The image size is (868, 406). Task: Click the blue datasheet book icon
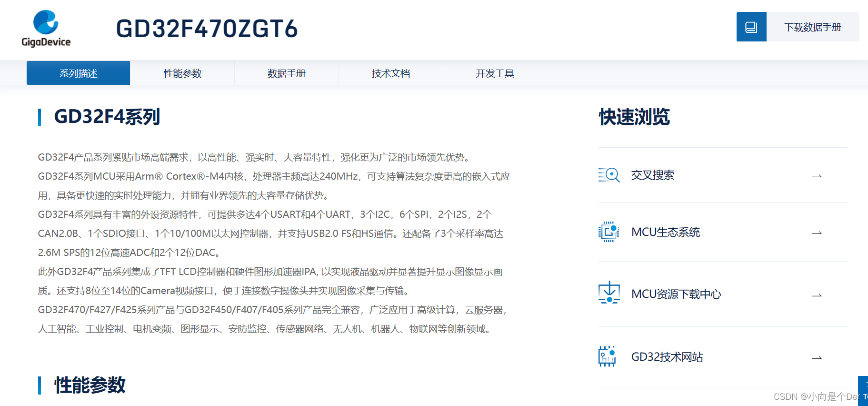point(751,27)
